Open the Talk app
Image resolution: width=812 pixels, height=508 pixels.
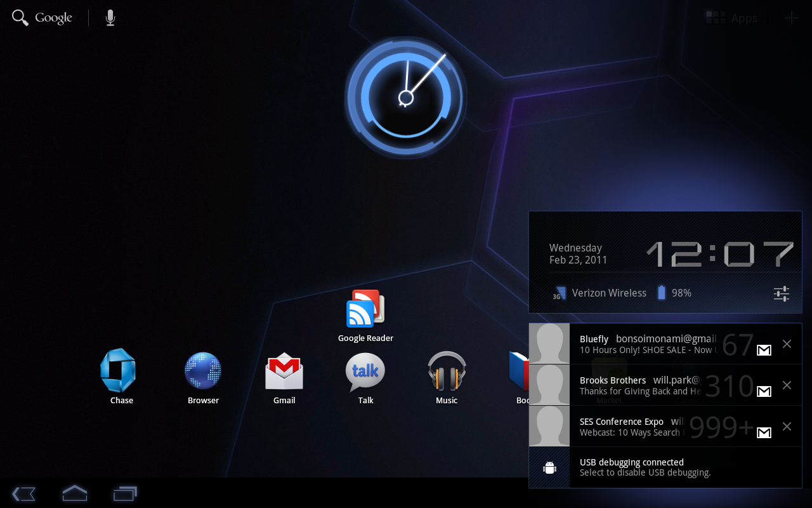(x=365, y=372)
